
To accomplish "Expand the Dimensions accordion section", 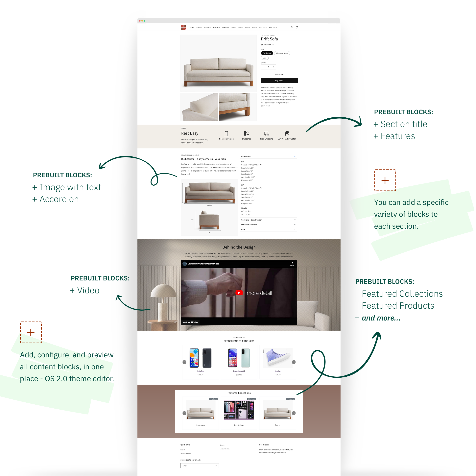I will pos(269,156).
